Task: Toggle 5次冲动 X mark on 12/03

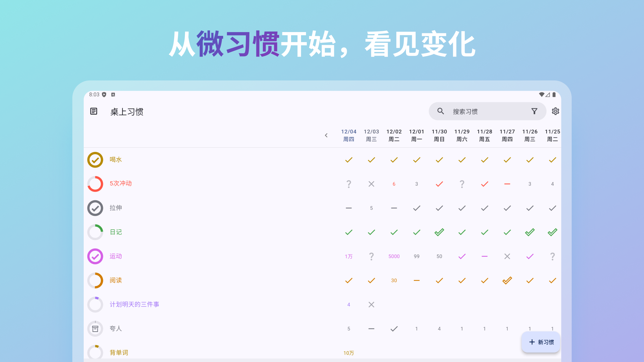Action: 371,184
